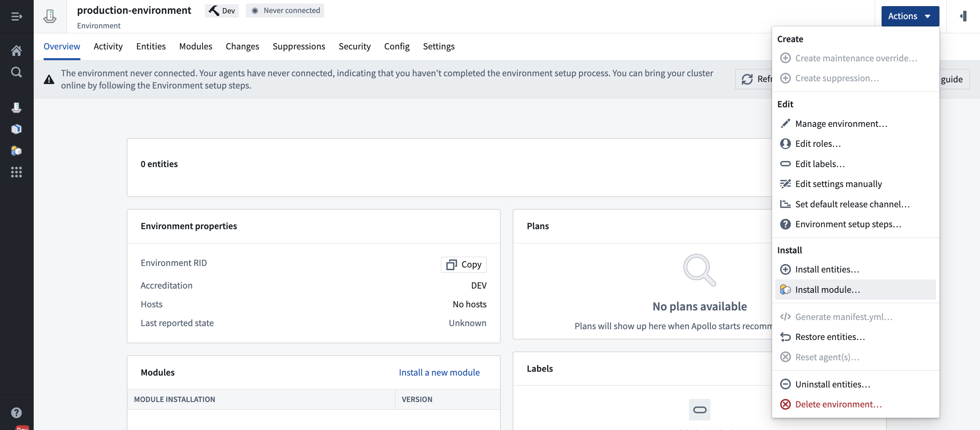Open the Modules tab

click(x=196, y=46)
